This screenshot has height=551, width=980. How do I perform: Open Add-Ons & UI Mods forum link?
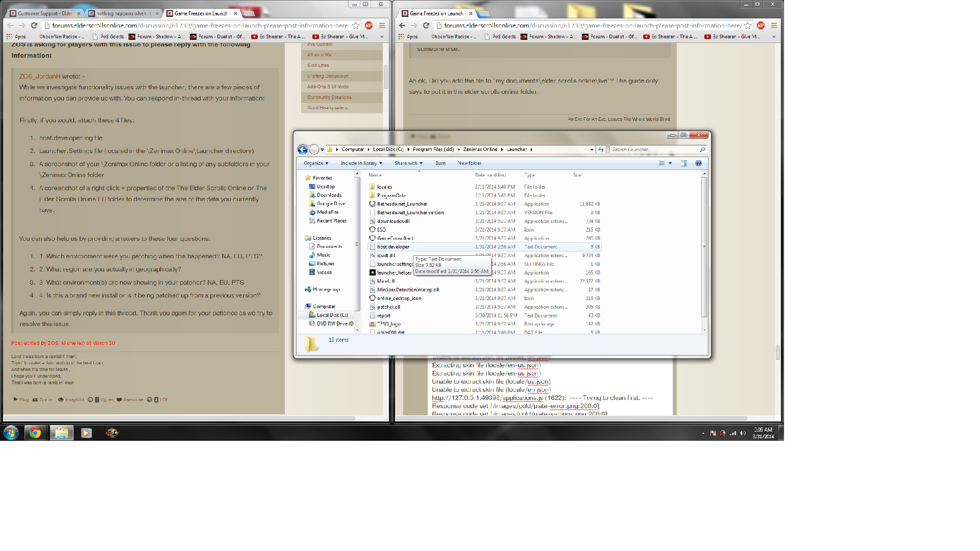(328, 87)
